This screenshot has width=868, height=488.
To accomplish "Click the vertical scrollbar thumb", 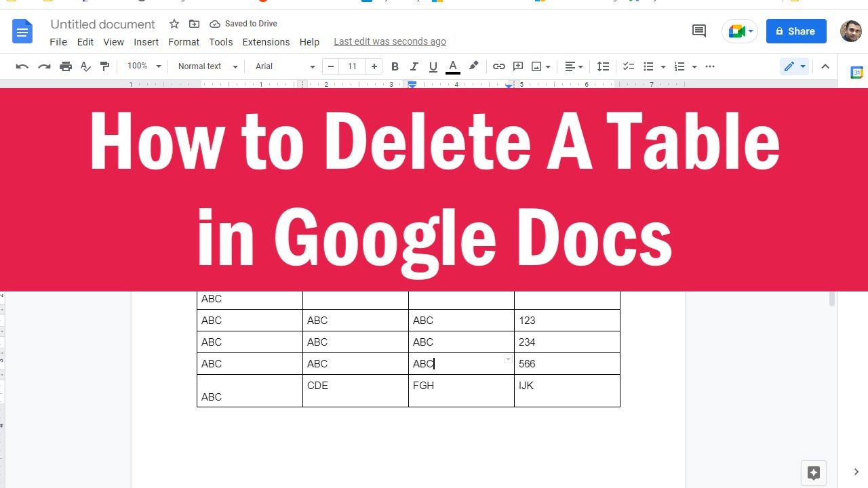I will [x=832, y=299].
